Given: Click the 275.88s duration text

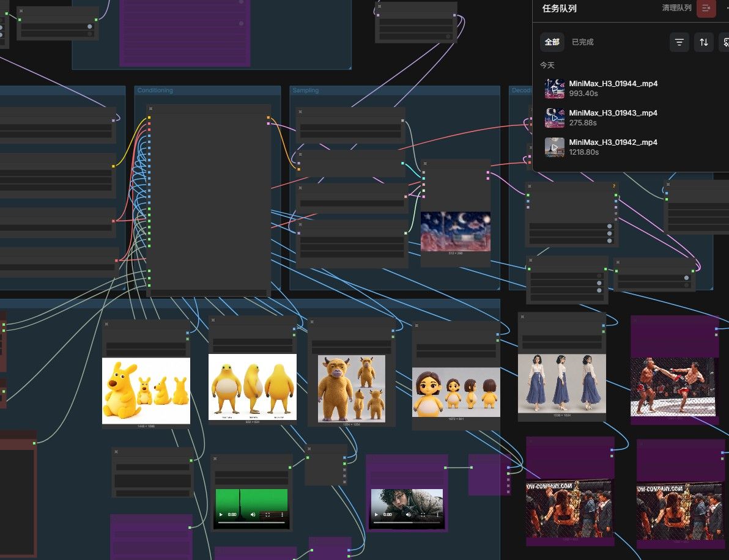Looking at the screenshot, I should [583, 123].
